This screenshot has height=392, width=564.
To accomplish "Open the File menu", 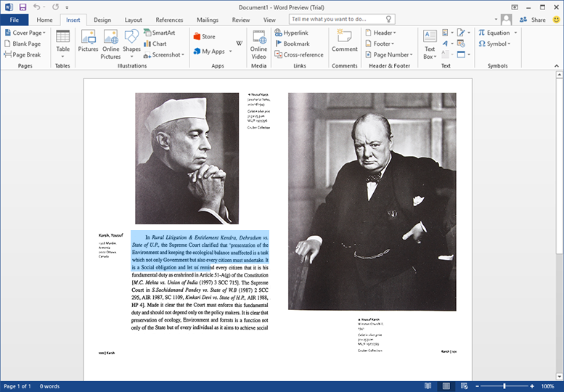I will (15, 20).
